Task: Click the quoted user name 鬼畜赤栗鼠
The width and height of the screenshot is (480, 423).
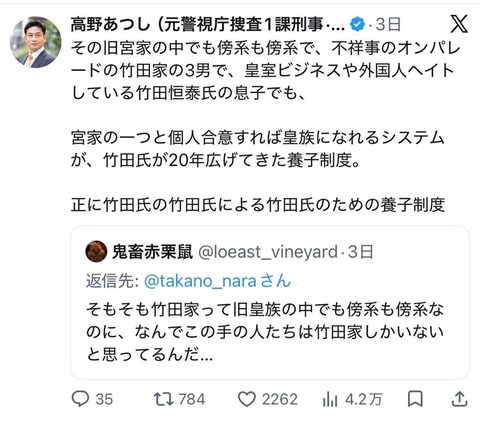Action: pyautogui.click(x=153, y=252)
